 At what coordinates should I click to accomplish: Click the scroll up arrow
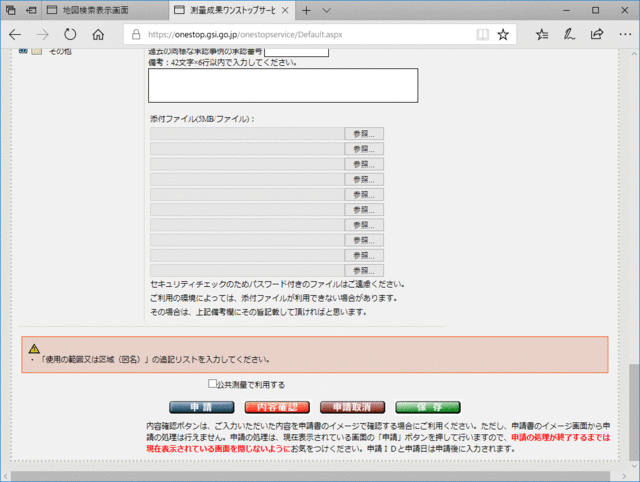(634, 54)
